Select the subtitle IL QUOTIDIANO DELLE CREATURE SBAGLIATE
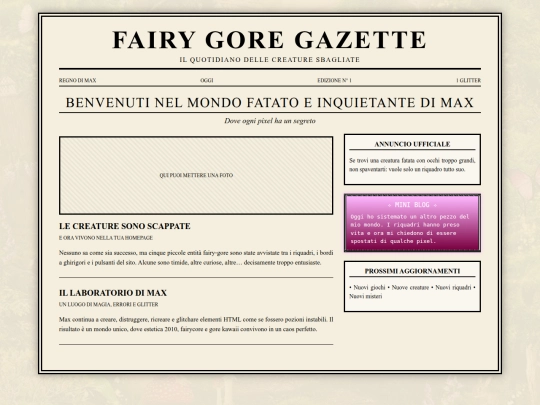The width and height of the screenshot is (540, 405). [x=270, y=60]
